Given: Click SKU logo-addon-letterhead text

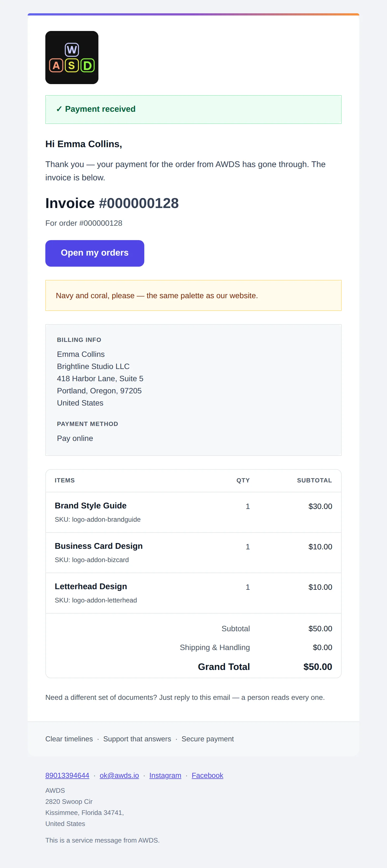Looking at the screenshot, I should 96,600.
